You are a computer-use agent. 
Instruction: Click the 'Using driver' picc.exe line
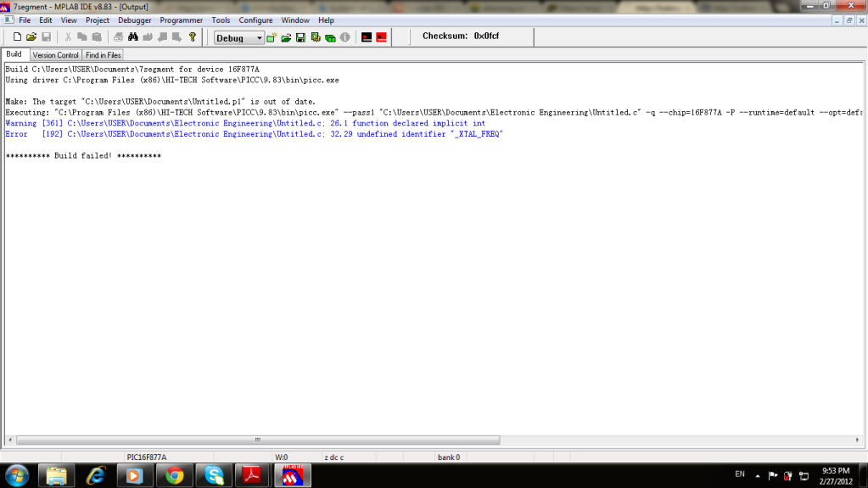coord(172,80)
